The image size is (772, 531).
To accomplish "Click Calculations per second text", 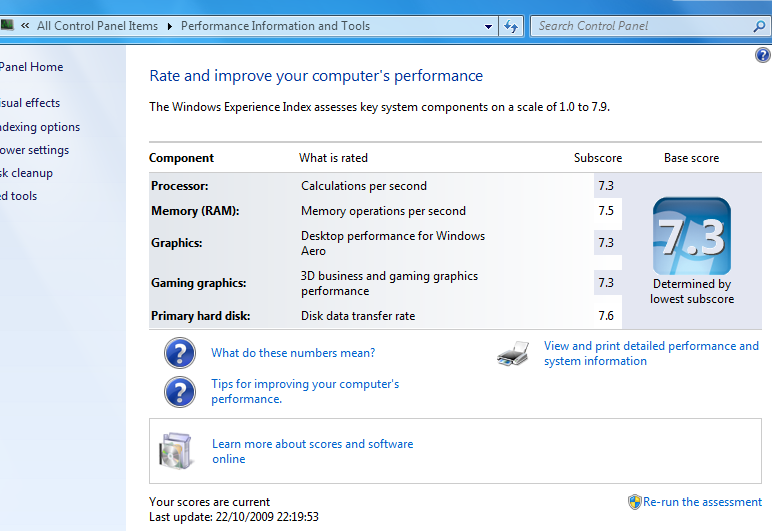I will click(364, 186).
